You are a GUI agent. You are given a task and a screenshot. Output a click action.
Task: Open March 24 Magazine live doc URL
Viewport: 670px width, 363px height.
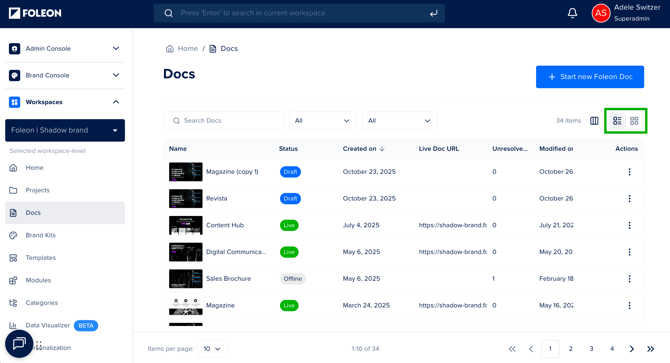point(453,306)
